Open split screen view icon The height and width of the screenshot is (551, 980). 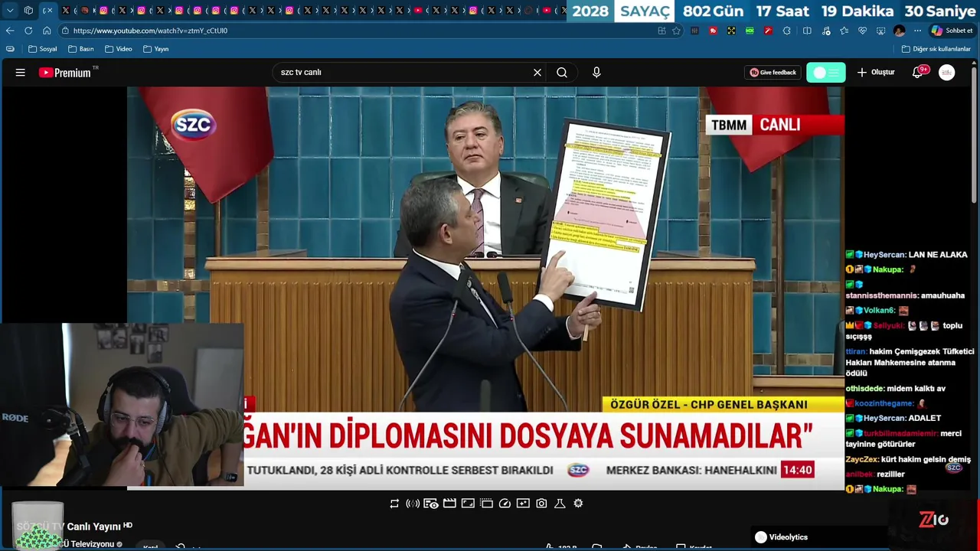(x=807, y=31)
